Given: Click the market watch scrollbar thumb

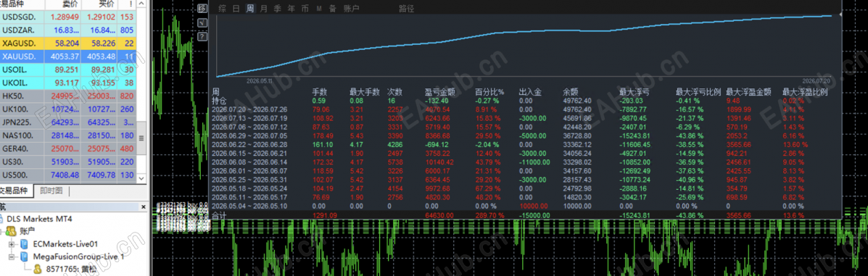Looking at the screenshot, I should tap(141, 138).
